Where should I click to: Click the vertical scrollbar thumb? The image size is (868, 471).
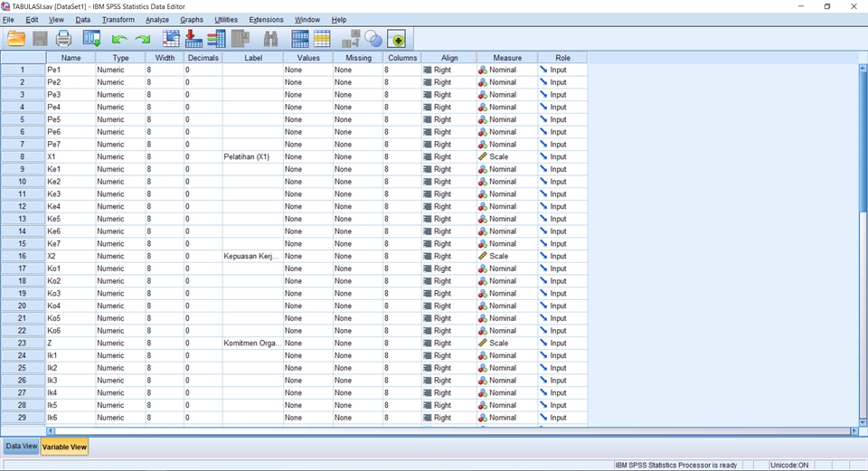863,141
